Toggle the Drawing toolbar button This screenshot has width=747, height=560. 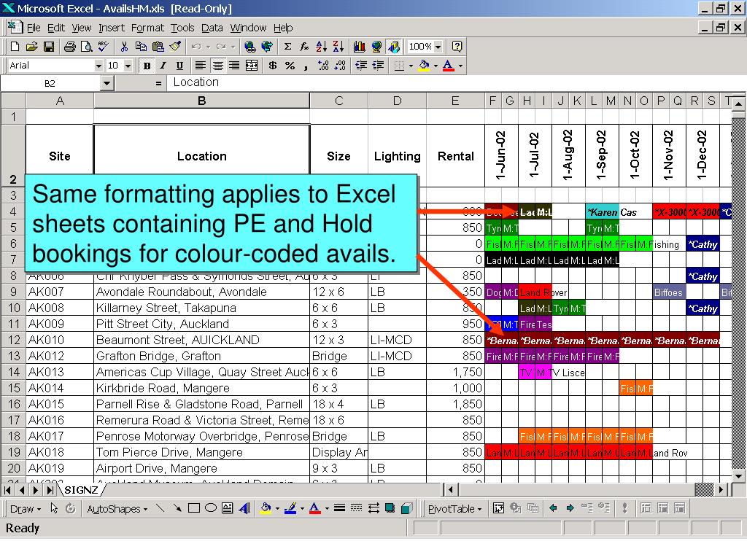click(x=393, y=47)
